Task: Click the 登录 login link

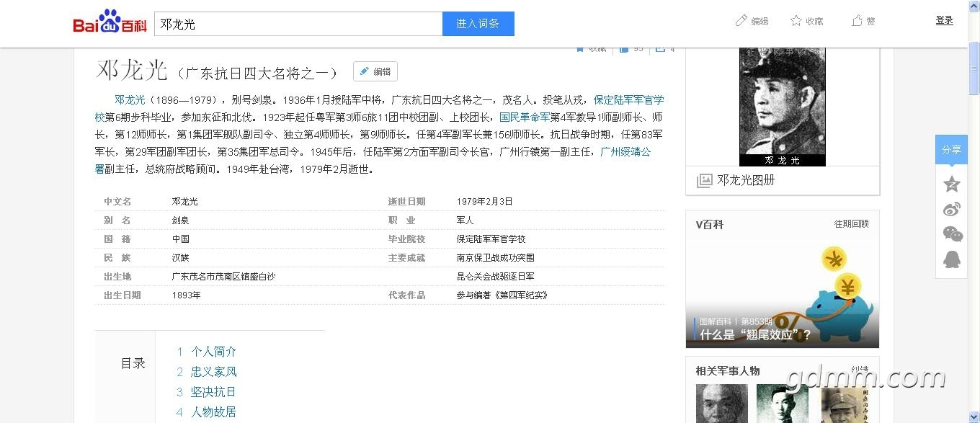Action: point(944,20)
